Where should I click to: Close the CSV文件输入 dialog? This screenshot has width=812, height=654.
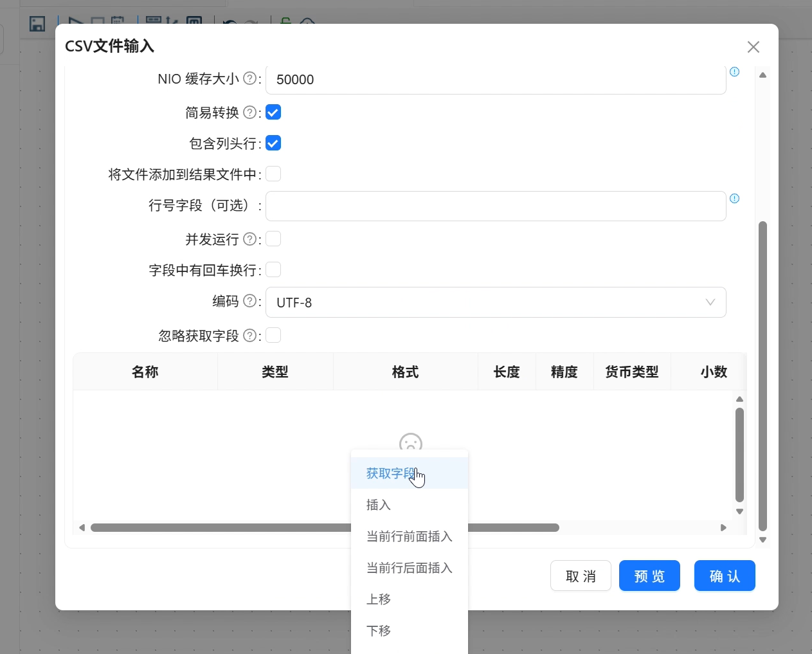(x=753, y=47)
